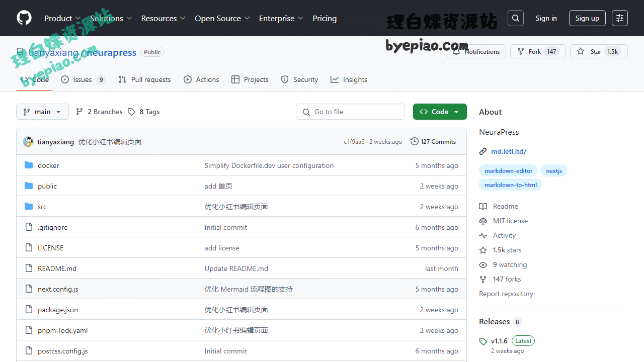644x362 pixels.
Task: Switch to the Pull requests tab
Action: pyautogui.click(x=144, y=79)
